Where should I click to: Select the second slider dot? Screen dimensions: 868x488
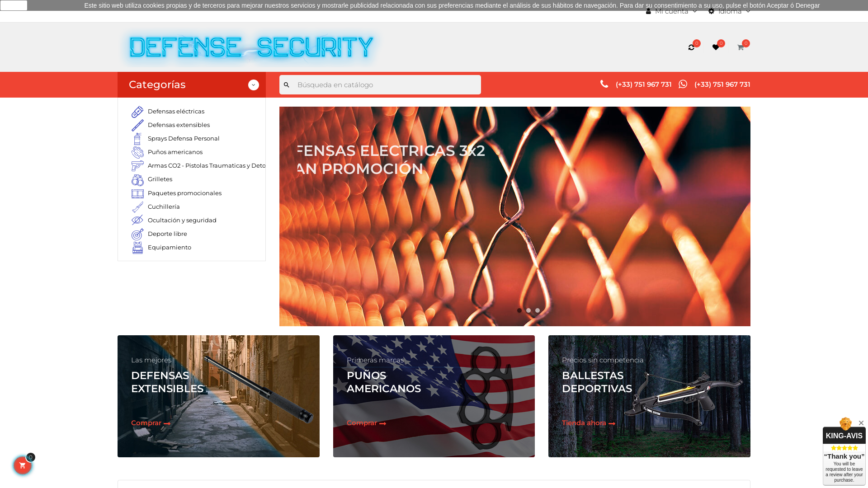528,310
